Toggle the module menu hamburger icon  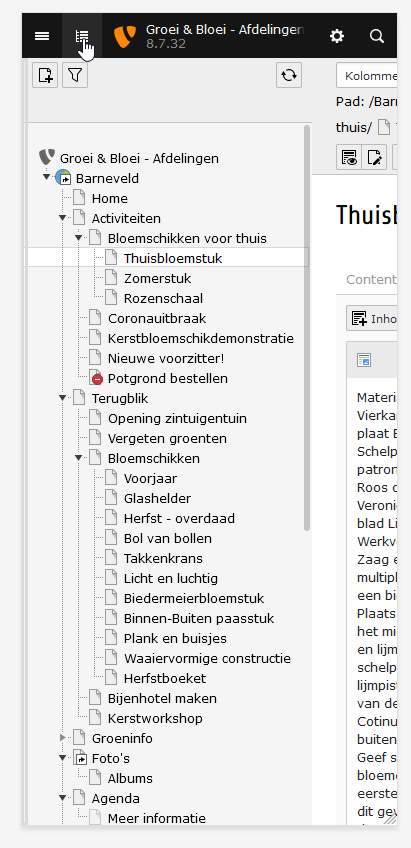pyautogui.click(x=42, y=36)
